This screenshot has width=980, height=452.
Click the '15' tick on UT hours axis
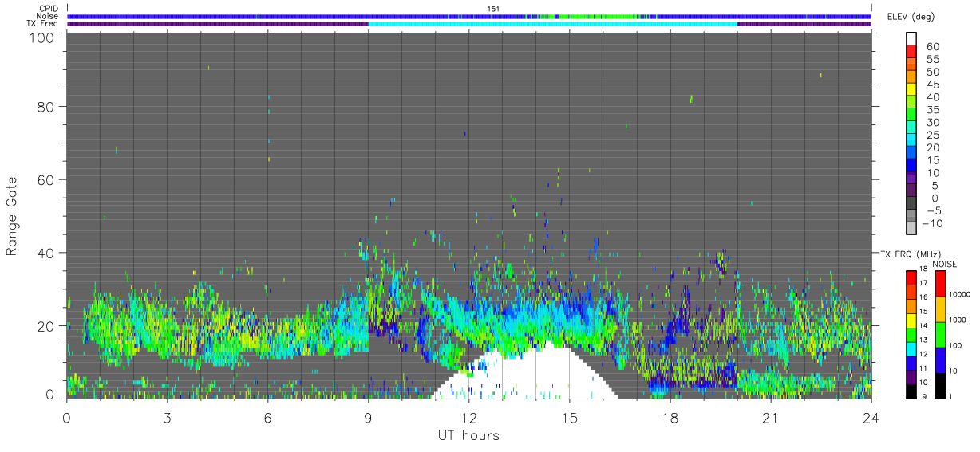pos(570,417)
